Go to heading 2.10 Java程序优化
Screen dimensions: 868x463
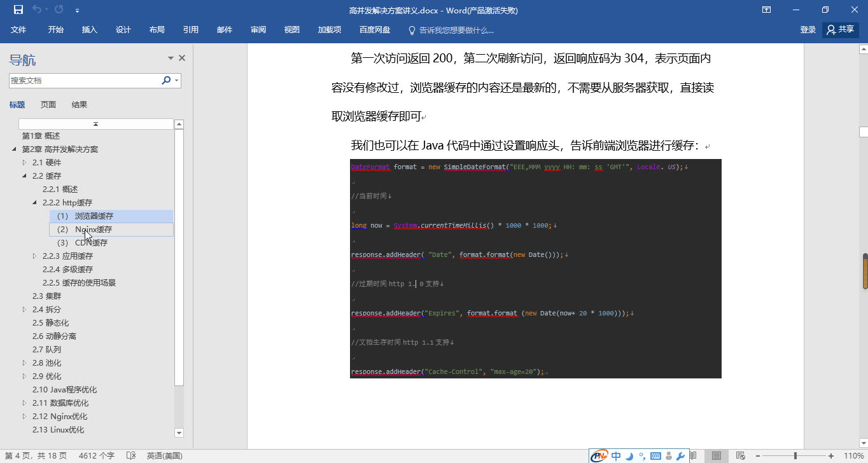coord(65,390)
